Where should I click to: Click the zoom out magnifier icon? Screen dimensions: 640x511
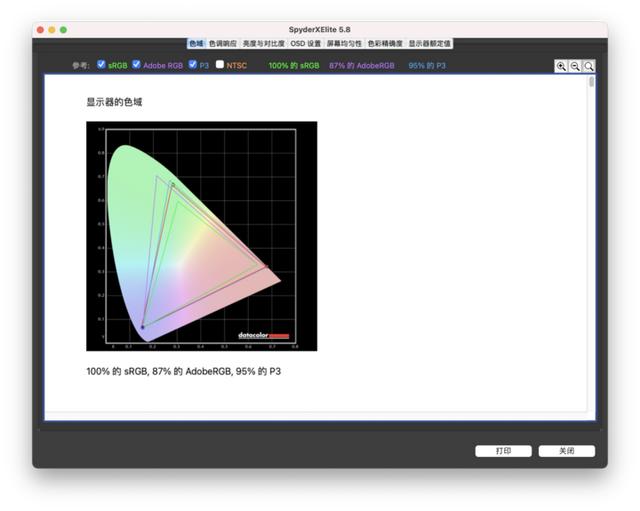point(575,66)
